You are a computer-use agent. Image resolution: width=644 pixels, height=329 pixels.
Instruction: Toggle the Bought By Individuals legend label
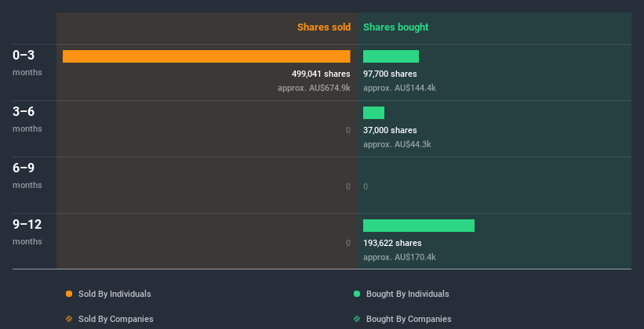(407, 294)
